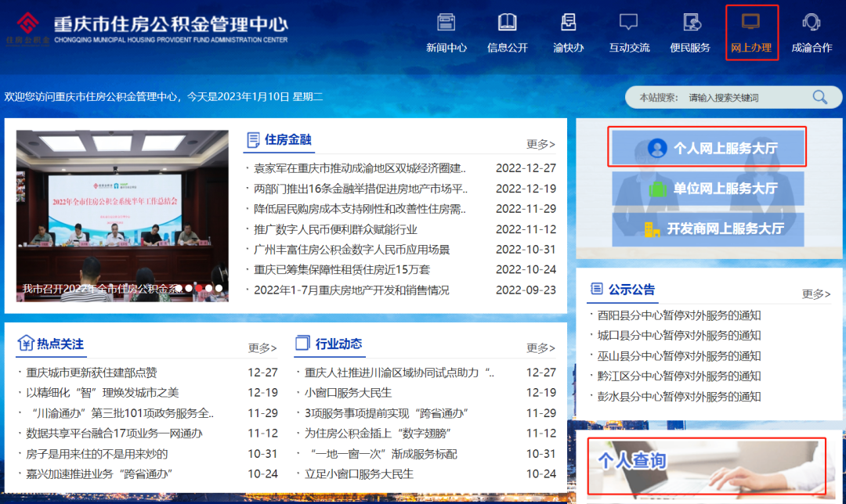
Task: Open article 立足小窗口服务大民生
Action: pyautogui.click(x=359, y=473)
